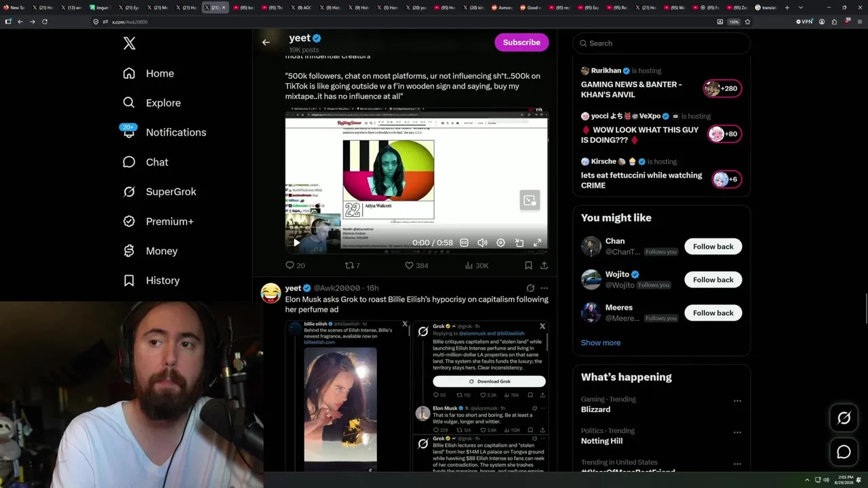Show hidden system tray icons
Screen dimensions: 868x488
click(807, 480)
